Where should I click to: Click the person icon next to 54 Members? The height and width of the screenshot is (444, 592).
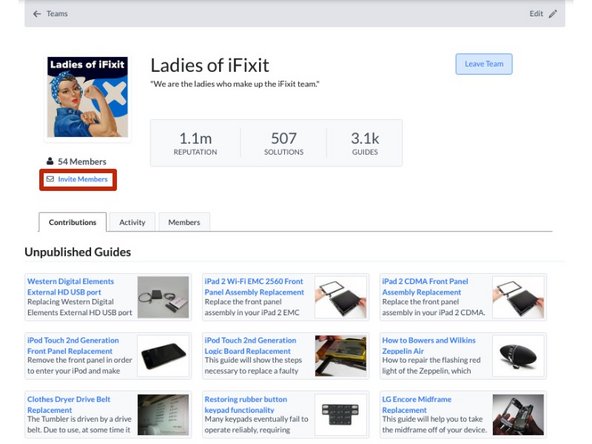tap(50, 161)
